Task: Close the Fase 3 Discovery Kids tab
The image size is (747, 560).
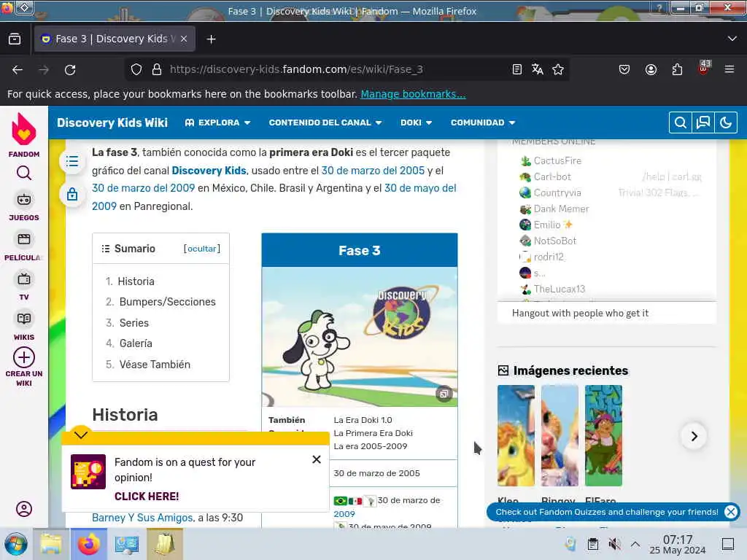Action: [184, 39]
